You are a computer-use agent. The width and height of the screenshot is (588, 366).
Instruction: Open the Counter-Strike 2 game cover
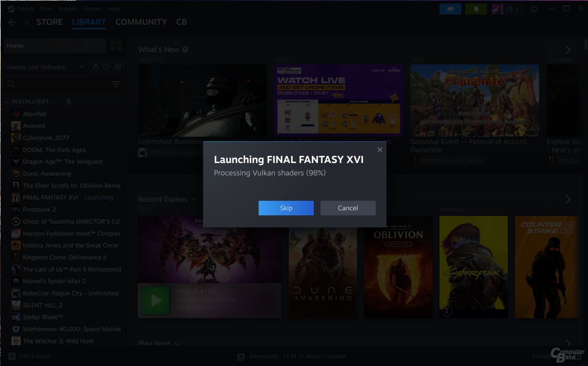tap(547, 267)
